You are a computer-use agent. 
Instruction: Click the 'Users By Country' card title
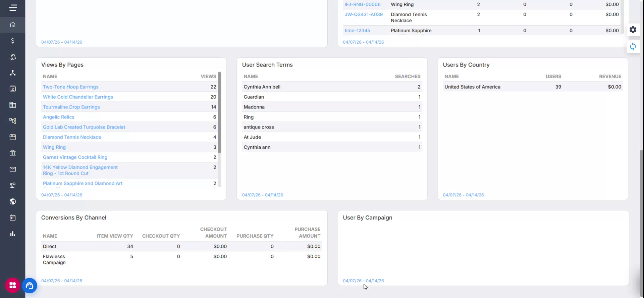click(x=466, y=65)
